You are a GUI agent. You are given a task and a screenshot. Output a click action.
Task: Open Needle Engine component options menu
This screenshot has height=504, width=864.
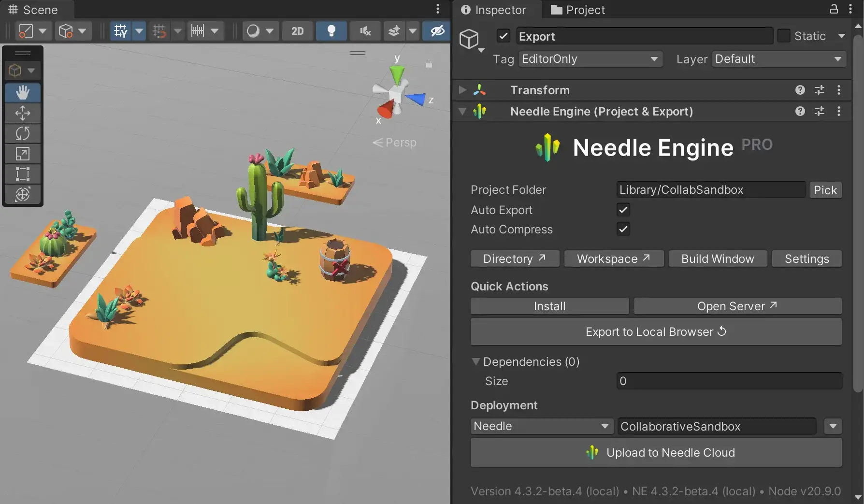click(839, 111)
